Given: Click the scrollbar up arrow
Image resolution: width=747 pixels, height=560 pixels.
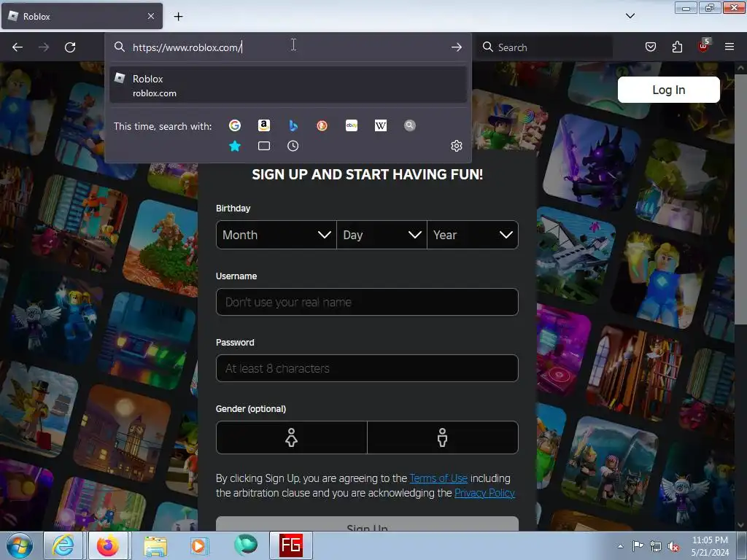Looking at the screenshot, I should point(741,68).
